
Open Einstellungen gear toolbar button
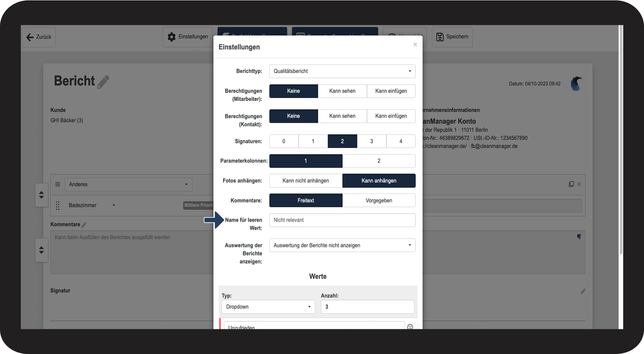[188, 37]
